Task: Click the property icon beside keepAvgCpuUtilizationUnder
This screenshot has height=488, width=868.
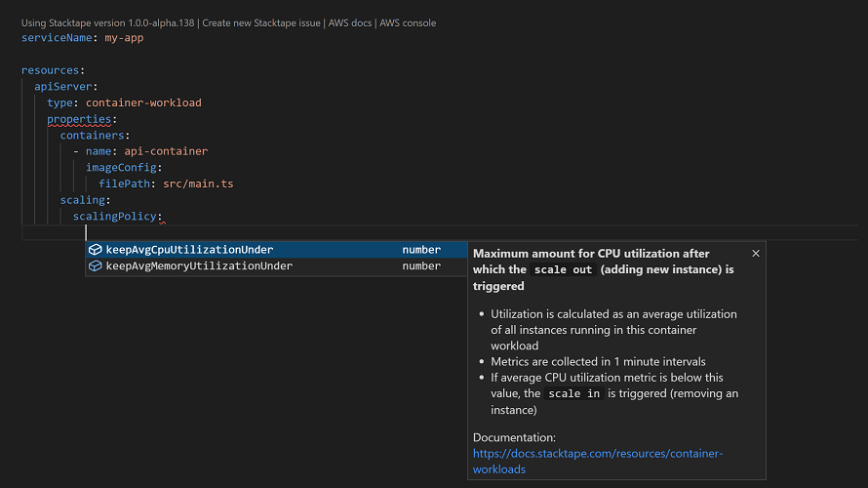Action: 96,250
